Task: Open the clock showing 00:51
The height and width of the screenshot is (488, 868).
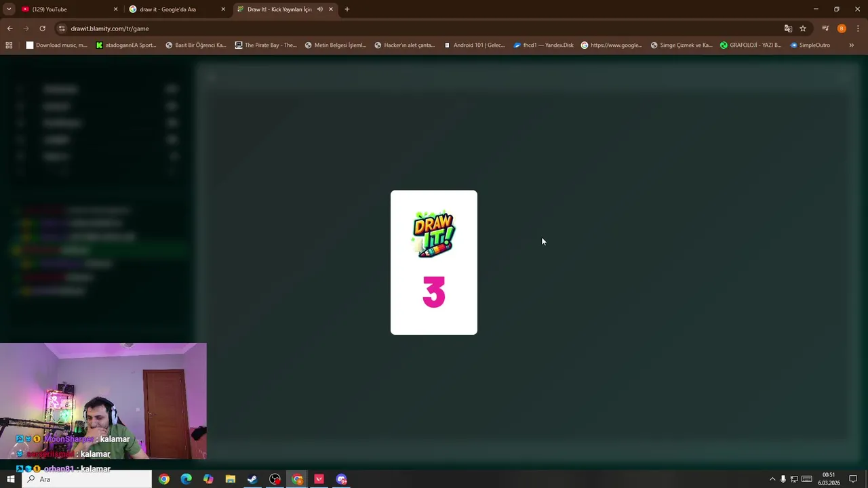Action: pos(829,479)
